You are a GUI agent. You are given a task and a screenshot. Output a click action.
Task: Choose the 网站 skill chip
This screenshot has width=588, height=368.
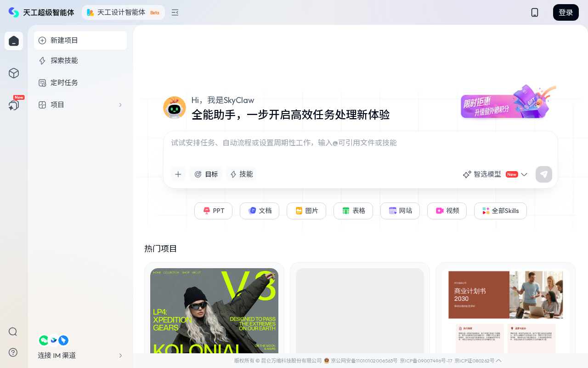pos(400,211)
